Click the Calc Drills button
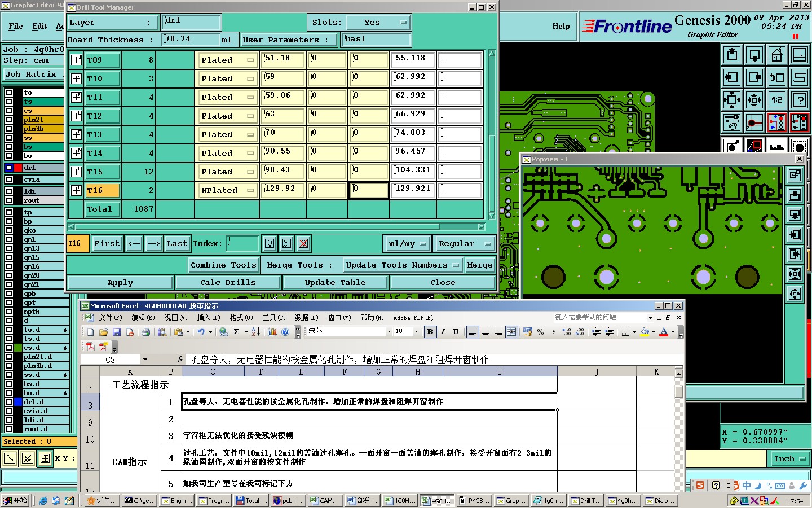 [228, 282]
